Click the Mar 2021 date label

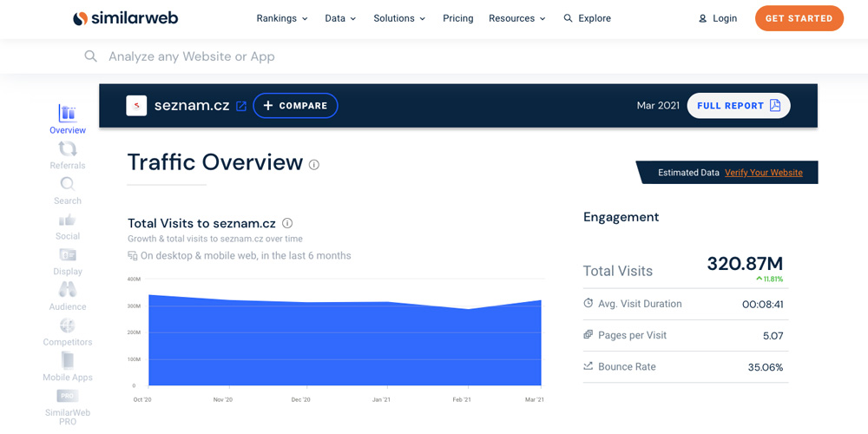(658, 106)
